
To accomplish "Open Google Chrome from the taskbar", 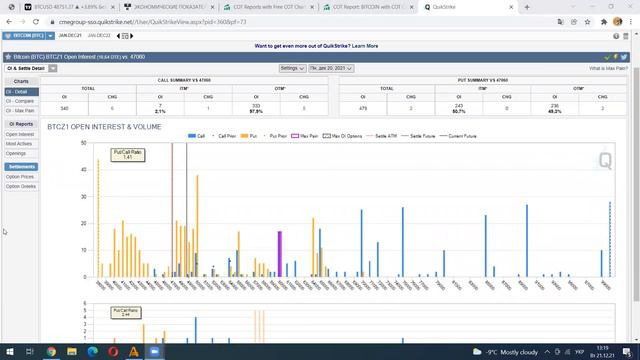I will [x=51, y=351].
